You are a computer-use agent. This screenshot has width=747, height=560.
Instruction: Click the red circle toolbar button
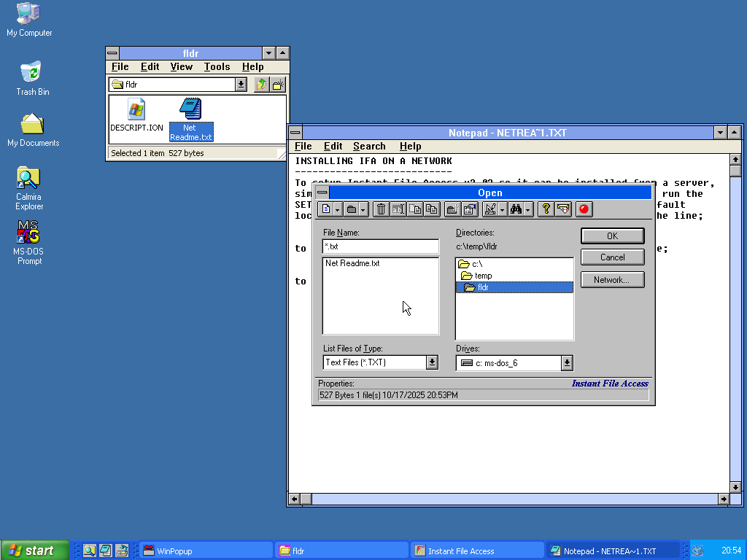point(584,209)
